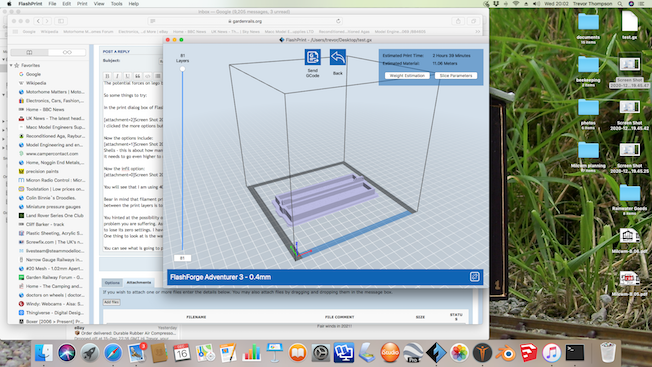Open the FlashPrint File menu

point(52,4)
